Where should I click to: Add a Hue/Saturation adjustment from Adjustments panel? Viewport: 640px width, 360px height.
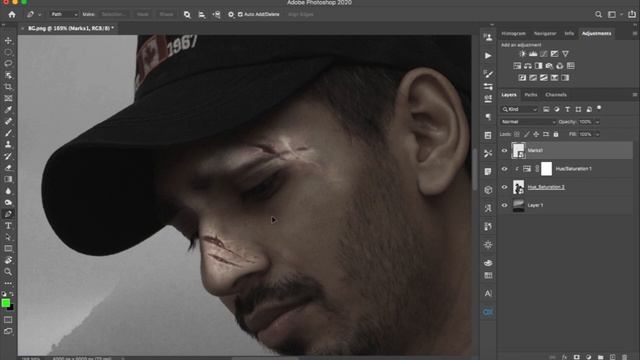click(x=517, y=66)
